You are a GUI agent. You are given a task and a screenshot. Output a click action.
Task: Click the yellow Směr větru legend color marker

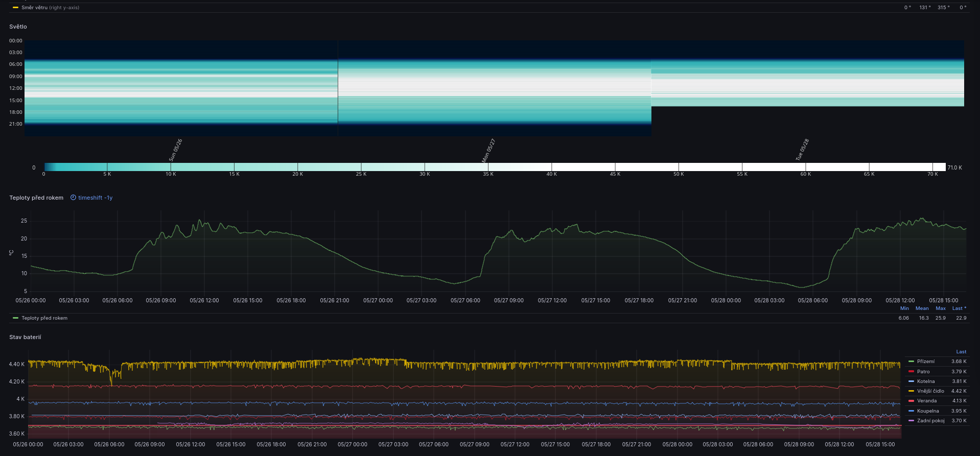[x=15, y=8]
